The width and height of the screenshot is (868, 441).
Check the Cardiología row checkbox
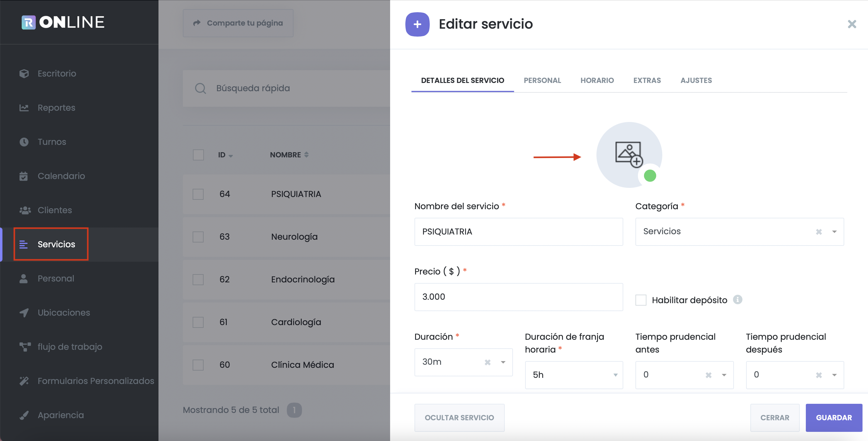[198, 322]
